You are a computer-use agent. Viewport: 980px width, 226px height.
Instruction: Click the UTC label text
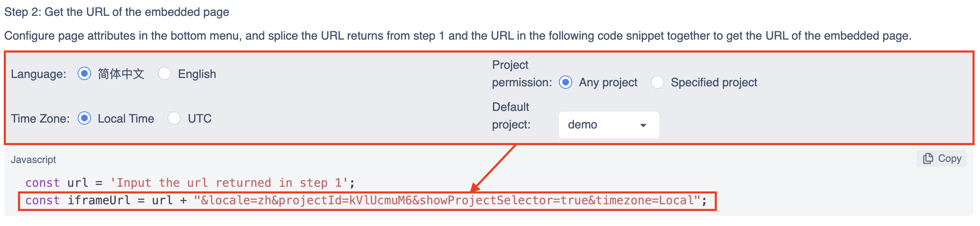200,118
